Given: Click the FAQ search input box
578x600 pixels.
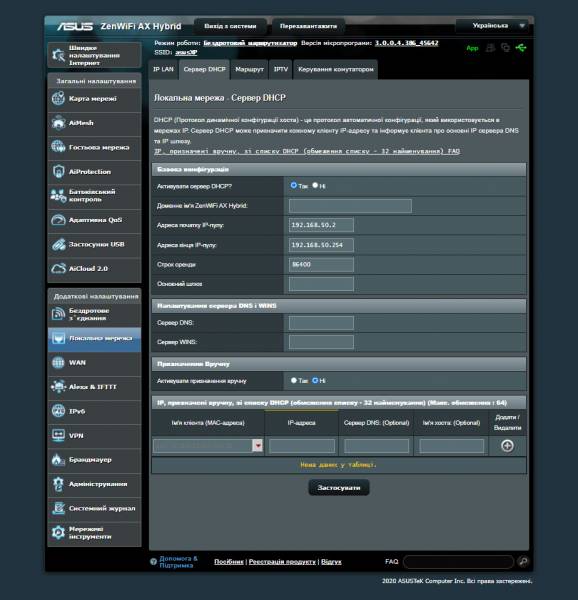Looking at the screenshot, I should [x=458, y=562].
